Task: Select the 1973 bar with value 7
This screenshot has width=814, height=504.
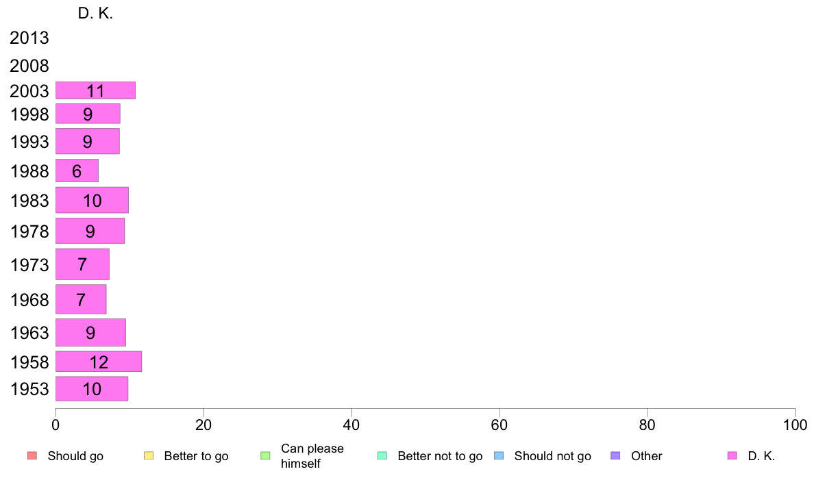Action: [82, 264]
